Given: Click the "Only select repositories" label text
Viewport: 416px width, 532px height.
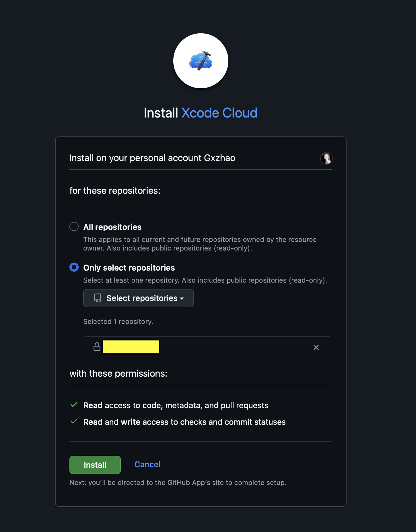Looking at the screenshot, I should [x=129, y=268].
